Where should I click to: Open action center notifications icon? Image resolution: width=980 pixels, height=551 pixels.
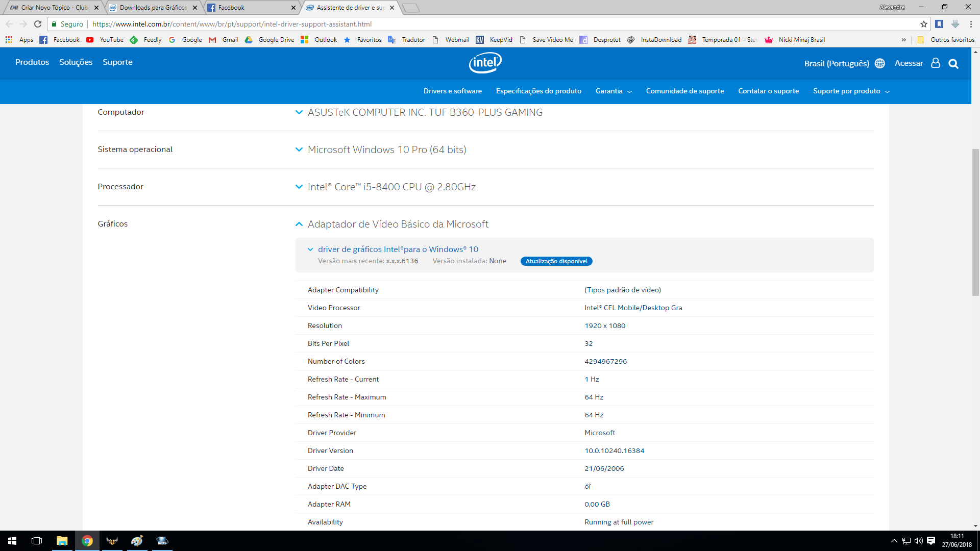click(x=931, y=541)
